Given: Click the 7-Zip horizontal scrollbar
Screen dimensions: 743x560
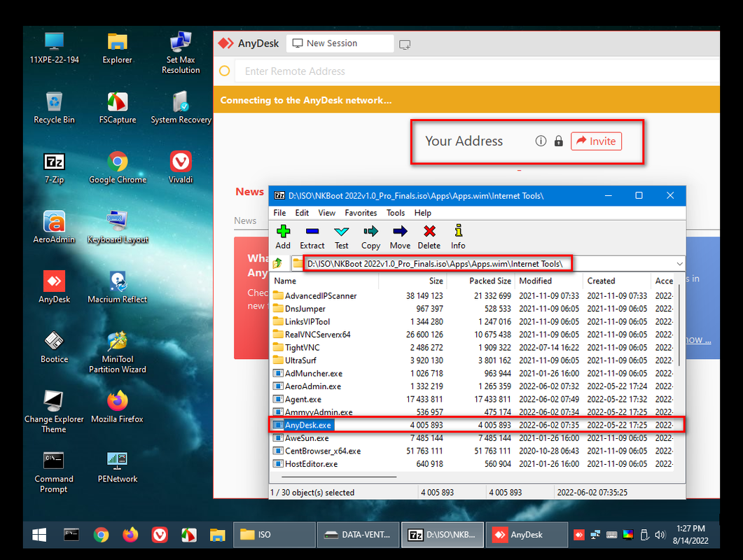Looking at the screenshot, I should 339,477.
